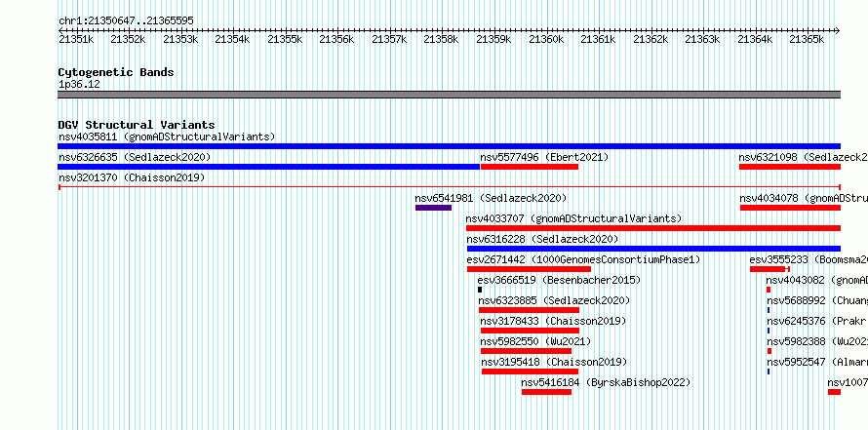Click the 21362k ruler position
This screenshot has height=430, width=868.
(651, 39)
